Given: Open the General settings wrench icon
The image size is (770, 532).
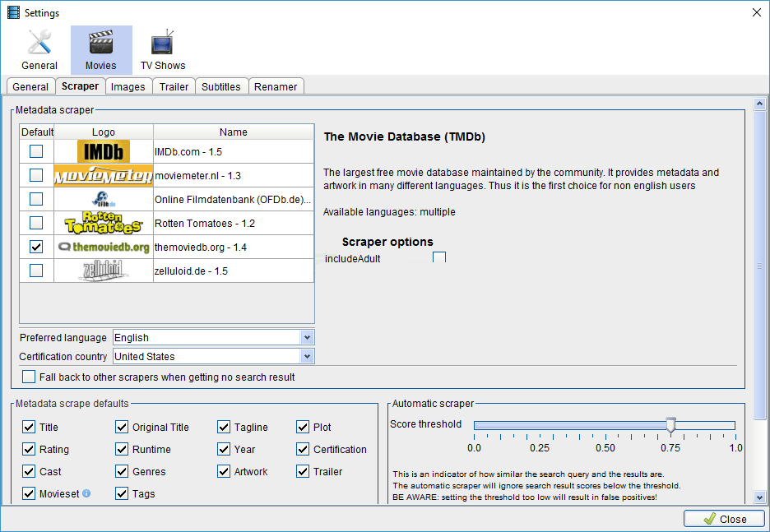Looking at the screenshot, I should (39, 43).
